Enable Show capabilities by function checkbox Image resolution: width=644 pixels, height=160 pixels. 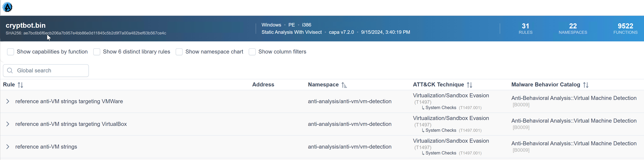[11, 52]
